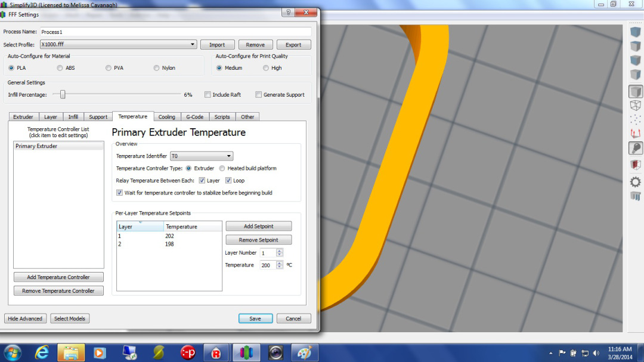Toggle wireframe rendering icon
The image size is (644, 362).
tap(636, 105)
